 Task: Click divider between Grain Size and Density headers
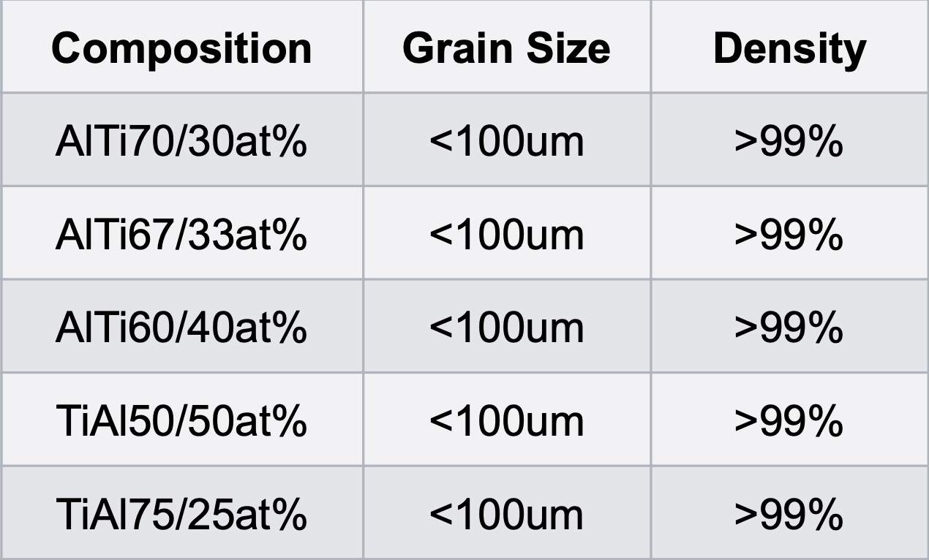tap(650, 48)
